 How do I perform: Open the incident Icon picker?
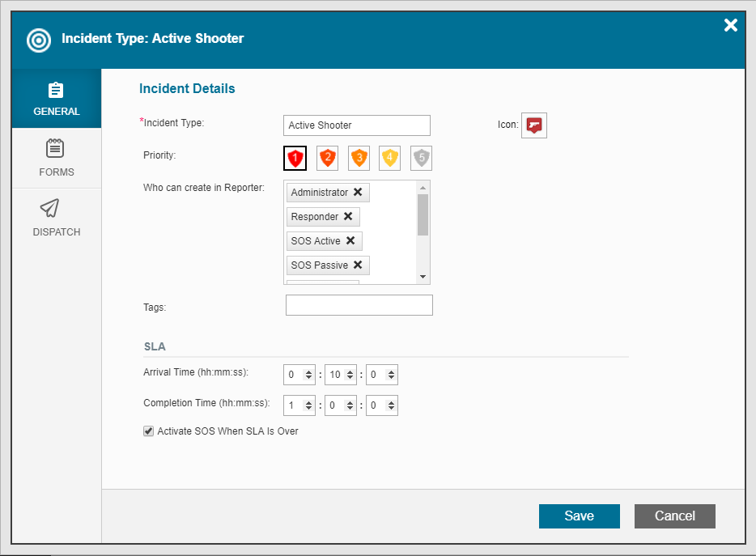tap(533, 125)
